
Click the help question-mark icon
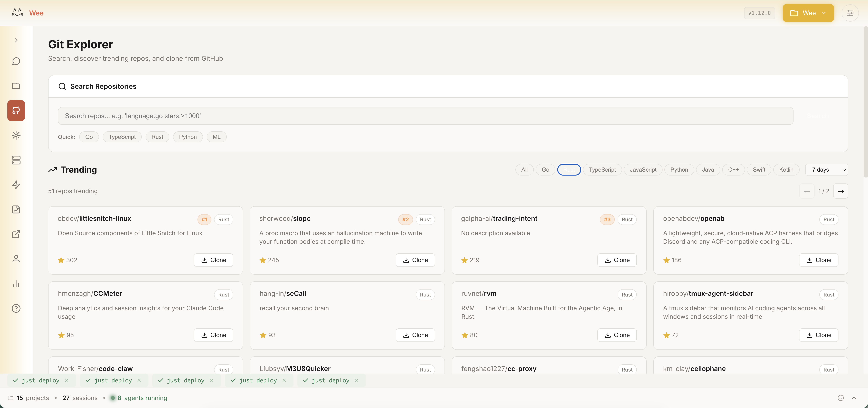(16, 308)
